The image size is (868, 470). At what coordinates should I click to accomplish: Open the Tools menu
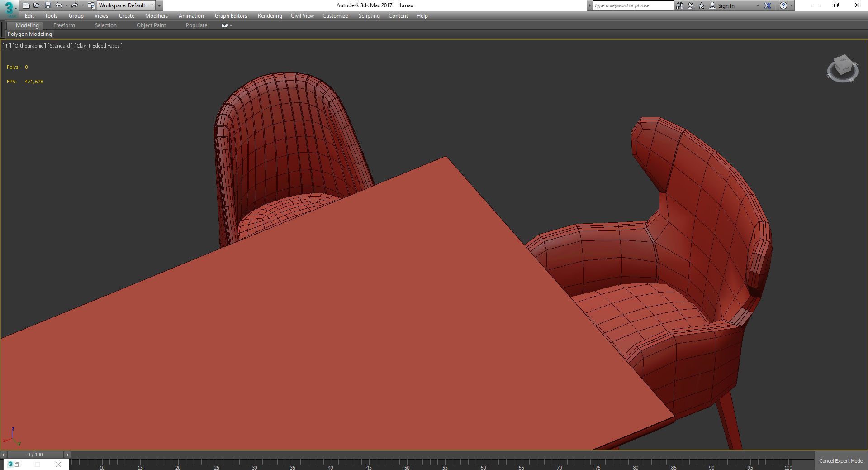coord(51,16)
